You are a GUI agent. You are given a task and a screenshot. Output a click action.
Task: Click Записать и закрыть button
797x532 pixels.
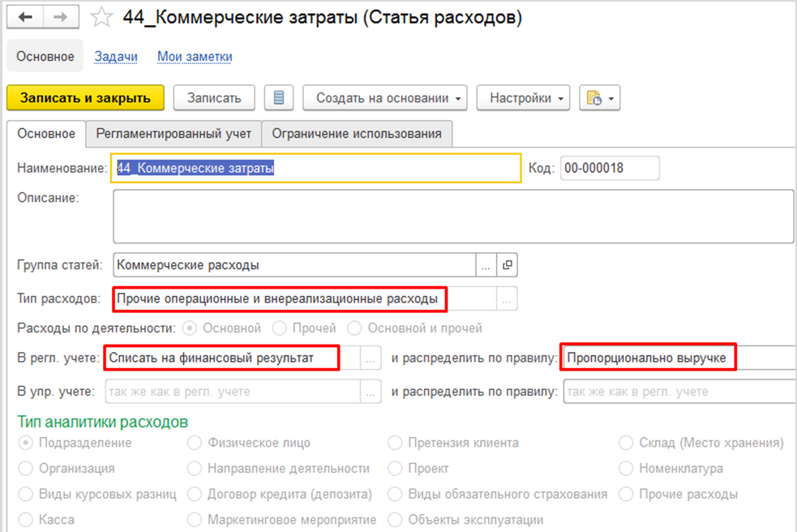85,98
